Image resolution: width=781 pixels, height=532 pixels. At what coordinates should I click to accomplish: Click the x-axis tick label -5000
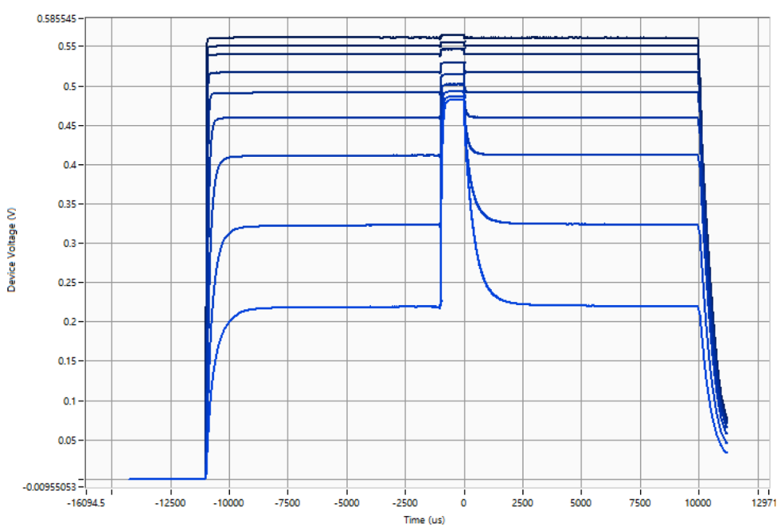click(346, 503)
